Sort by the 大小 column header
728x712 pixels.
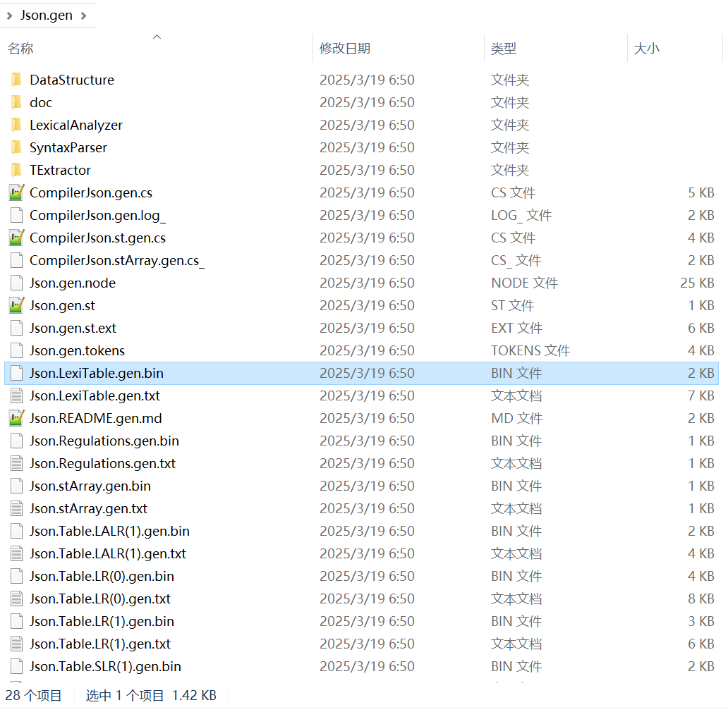click(x=646, y=48)
